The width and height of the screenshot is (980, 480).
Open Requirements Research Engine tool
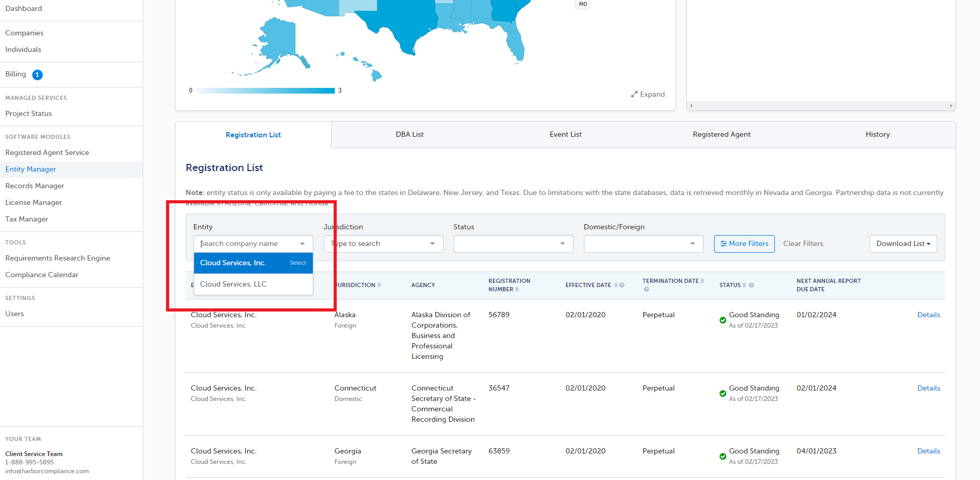(58, 258)
